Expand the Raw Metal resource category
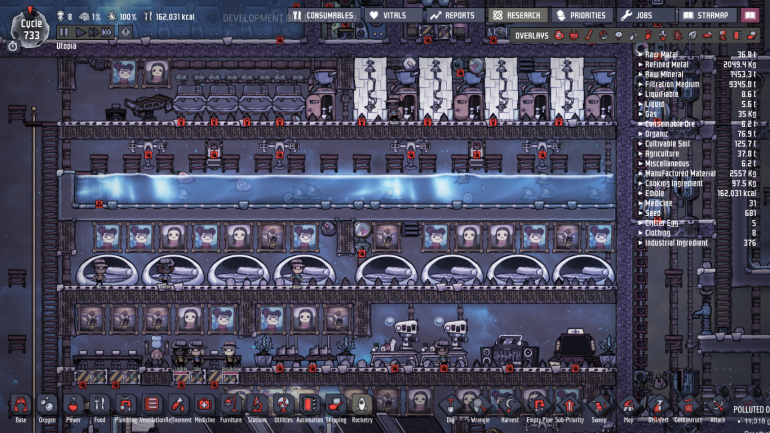The width and height of the screenshot is (770, 433). (697, 54)
